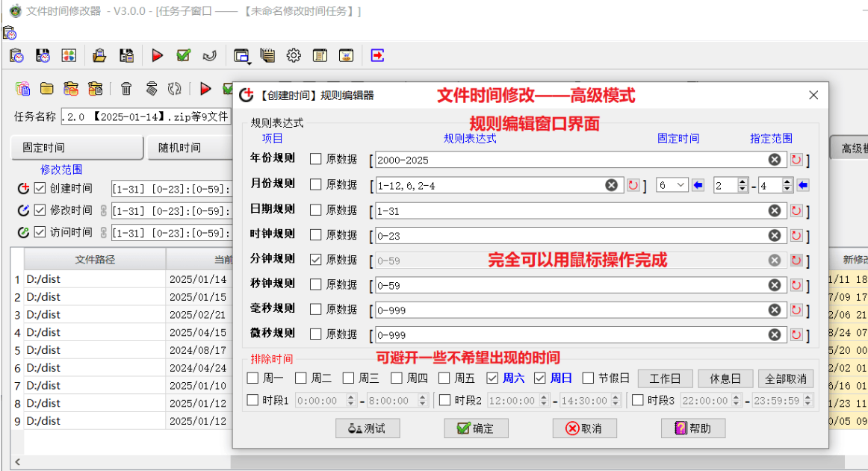Click the horizontal scrollbar left arrow
This screenshot has width=868, height=471.
[x=17, y=461]
